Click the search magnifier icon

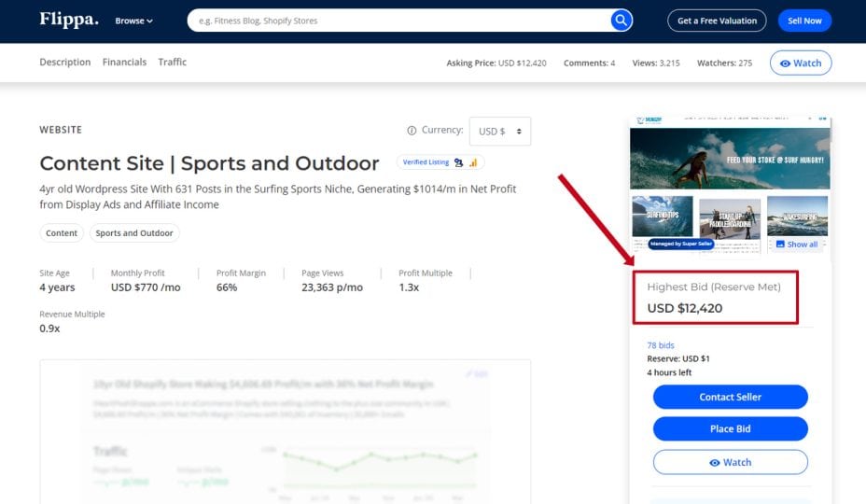(x=621, y=21)
